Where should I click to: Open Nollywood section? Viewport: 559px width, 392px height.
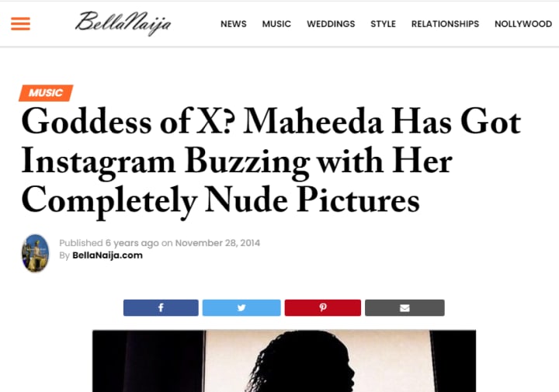[523, 24]
